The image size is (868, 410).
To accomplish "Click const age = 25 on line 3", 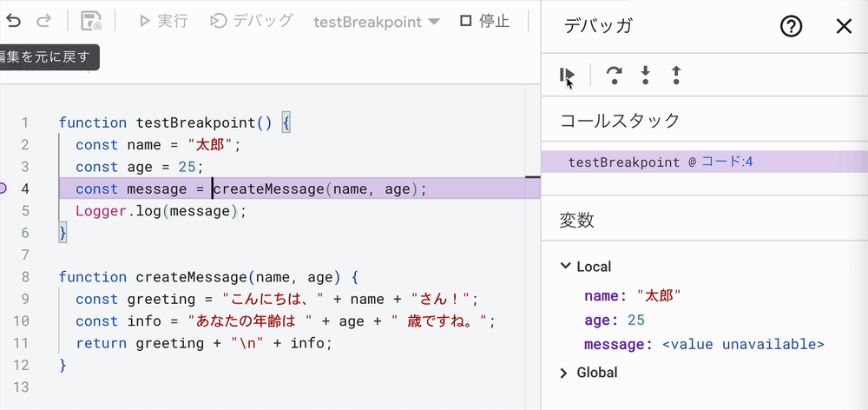I will (140, 168).
